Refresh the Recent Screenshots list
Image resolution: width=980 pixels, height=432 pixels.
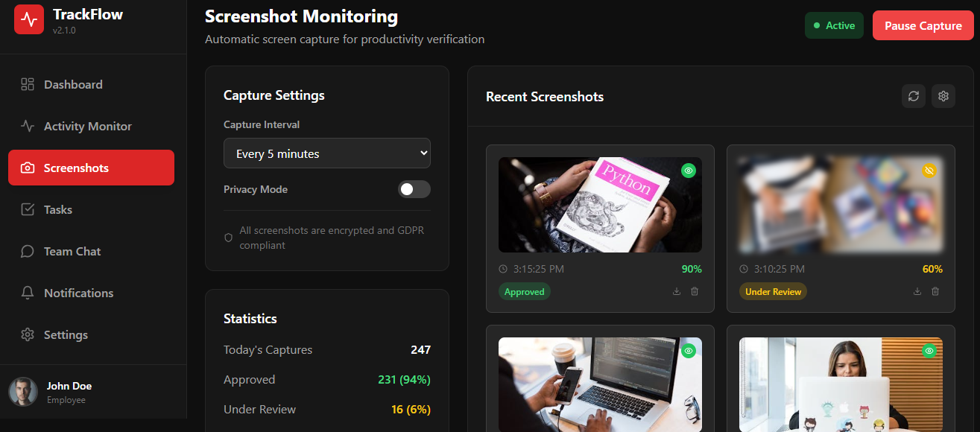click(914, 96)
